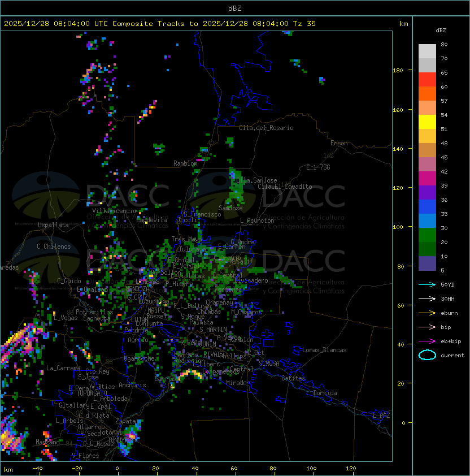Screen dimensions: 470x476
Task: Click the green 30 dBZ legend swatch
Action: [x=427, y=235]
